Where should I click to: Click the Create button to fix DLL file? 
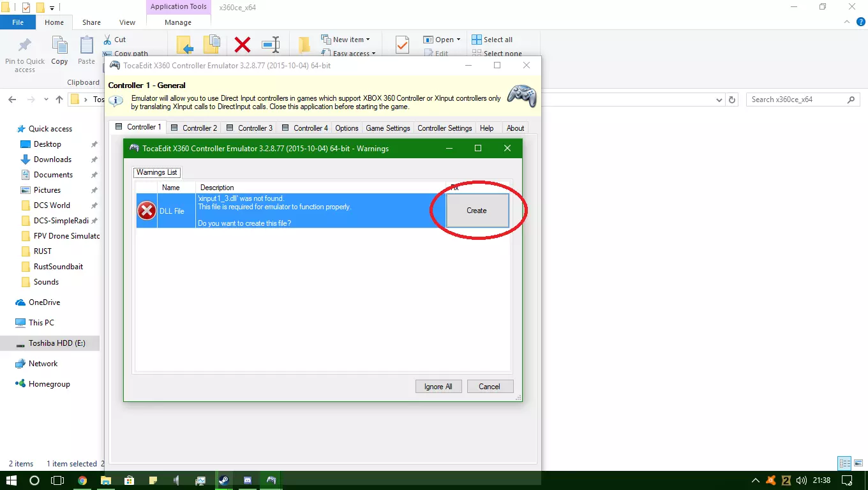(x=477, y=211)
